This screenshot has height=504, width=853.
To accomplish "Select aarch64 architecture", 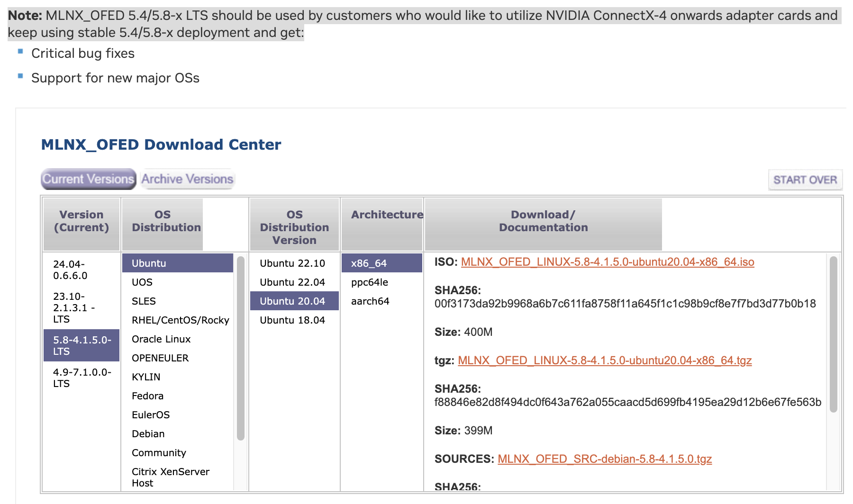I will pyautogui.click(x=382, y=301).
